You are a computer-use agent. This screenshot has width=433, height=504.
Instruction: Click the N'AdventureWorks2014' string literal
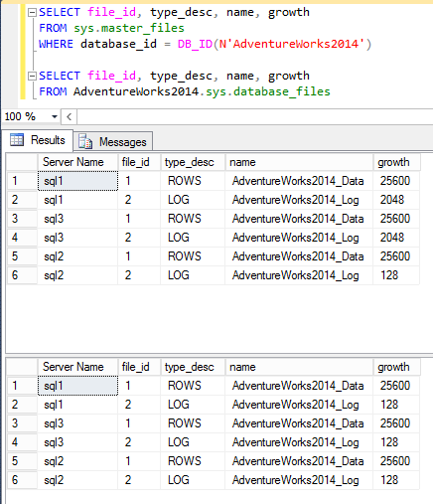pyautogui.click(x=291, y=44)
